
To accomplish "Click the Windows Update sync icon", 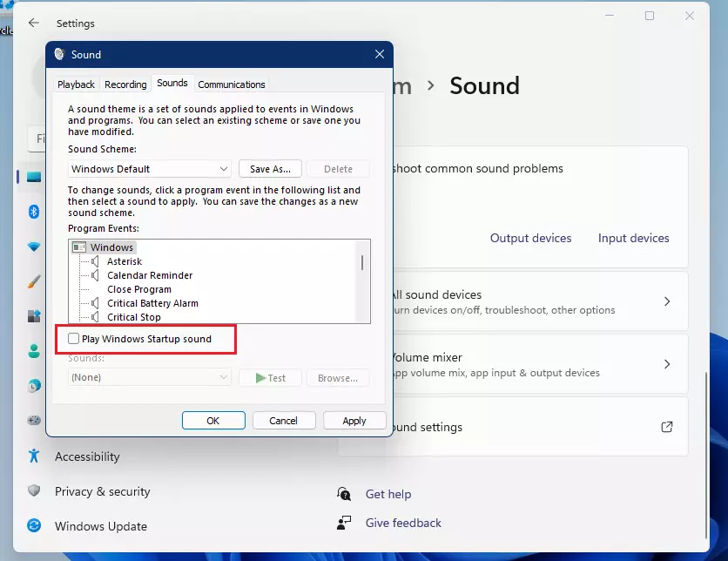I will coord(34,525).
